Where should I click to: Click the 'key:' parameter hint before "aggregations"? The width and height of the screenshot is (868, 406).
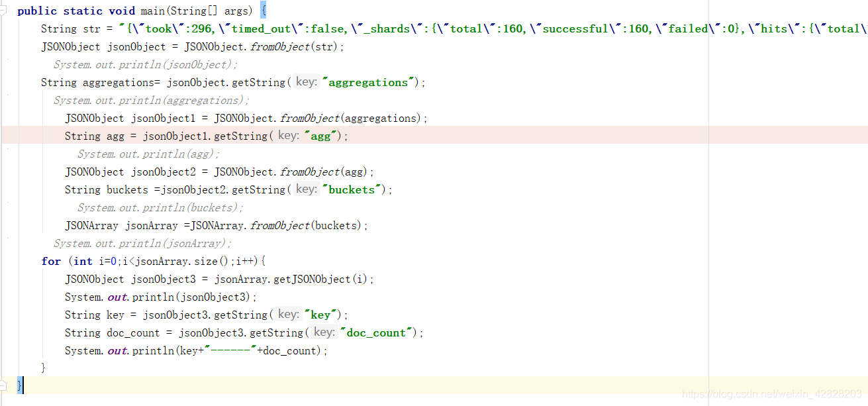point(307,82)
